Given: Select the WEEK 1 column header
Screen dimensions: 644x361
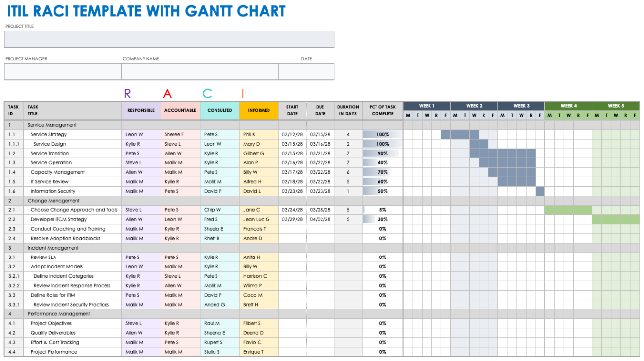Looking at the screenshot, I should 427,105.
